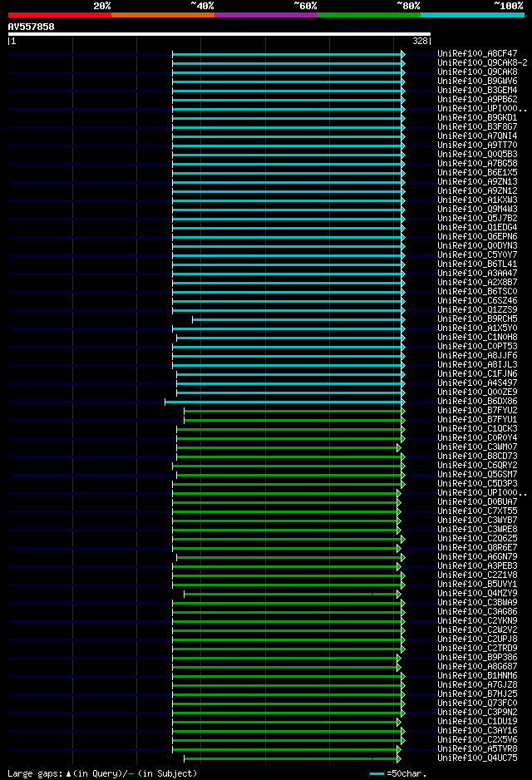
Task: Click the UniRef100_A1X5Y0 label
Action: coord(477,328)
